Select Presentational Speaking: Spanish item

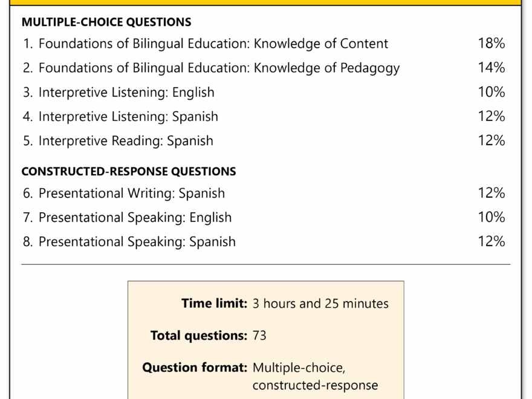click(137, 242)
